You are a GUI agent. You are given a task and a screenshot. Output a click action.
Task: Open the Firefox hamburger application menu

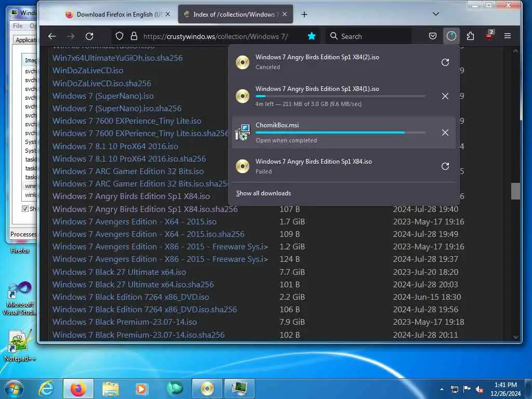click(508, 36)
